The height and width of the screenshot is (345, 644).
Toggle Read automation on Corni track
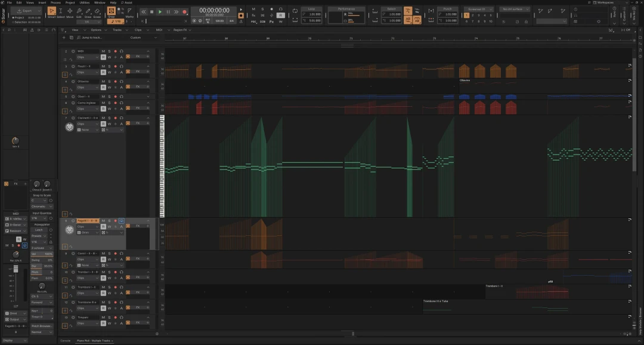103,260
